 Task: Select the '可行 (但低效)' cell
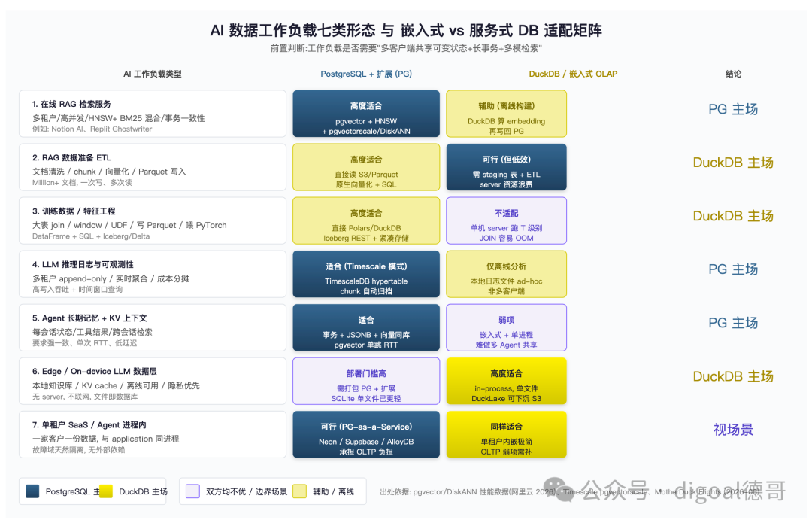click(x=507, y=167)
